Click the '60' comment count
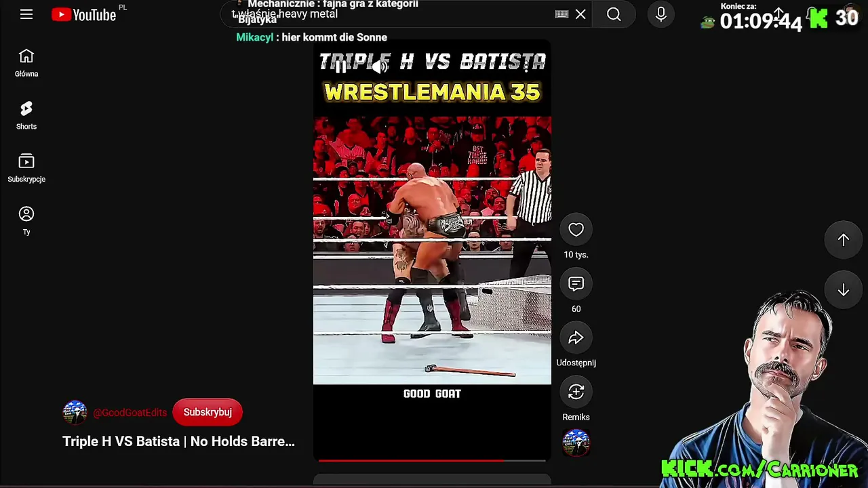This screenshot has height=488, width=868. tap(576, 309)
